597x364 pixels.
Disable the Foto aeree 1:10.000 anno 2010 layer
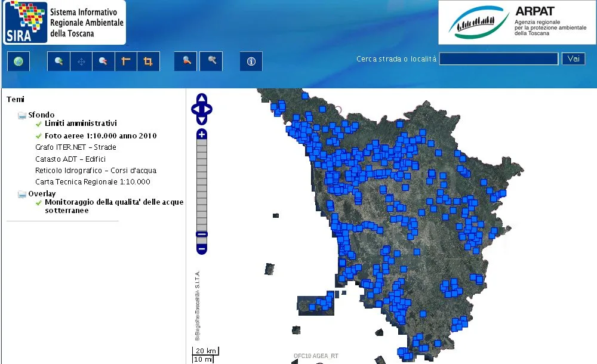tap(39, 136)
